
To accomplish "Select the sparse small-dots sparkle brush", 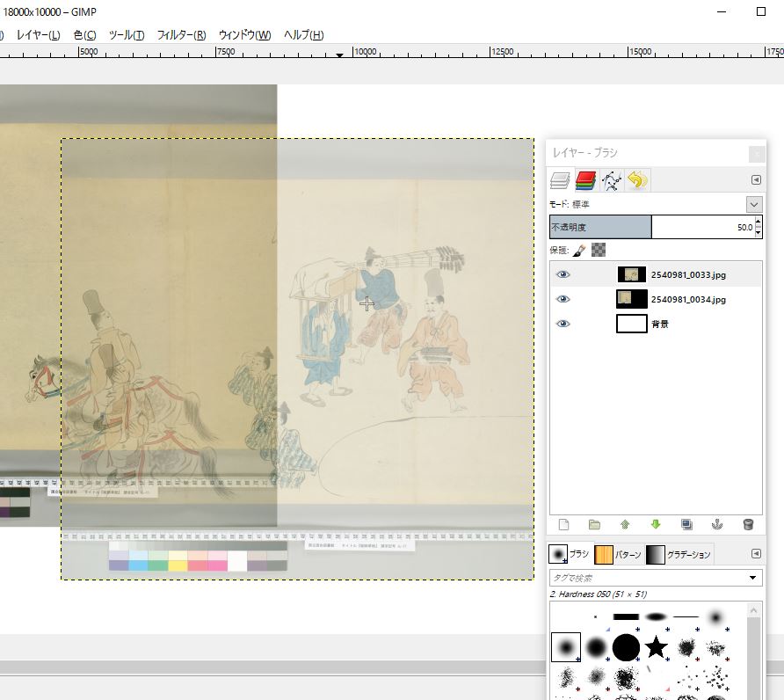I will click(686, 678).
